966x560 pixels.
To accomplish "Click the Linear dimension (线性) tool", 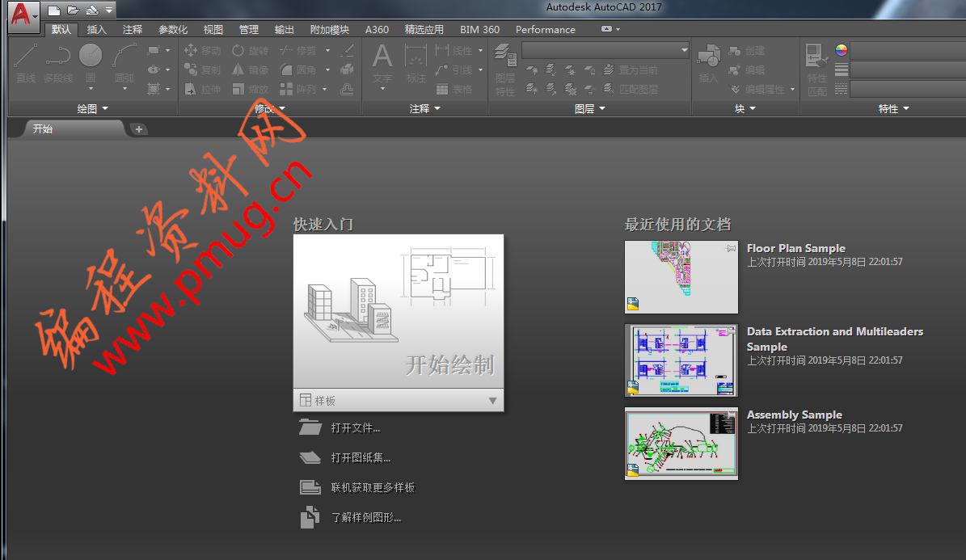I will (x=454, y=51).
